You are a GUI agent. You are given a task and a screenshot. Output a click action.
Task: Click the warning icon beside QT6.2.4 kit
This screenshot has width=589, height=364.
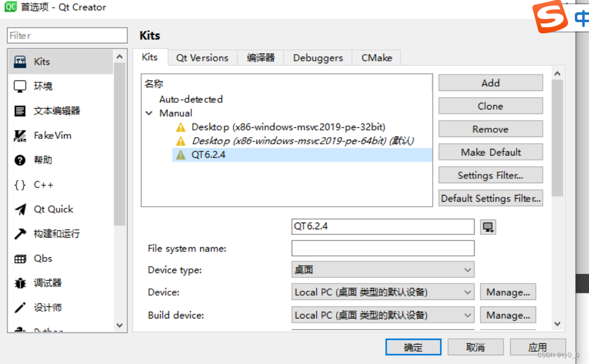[181, 154]
